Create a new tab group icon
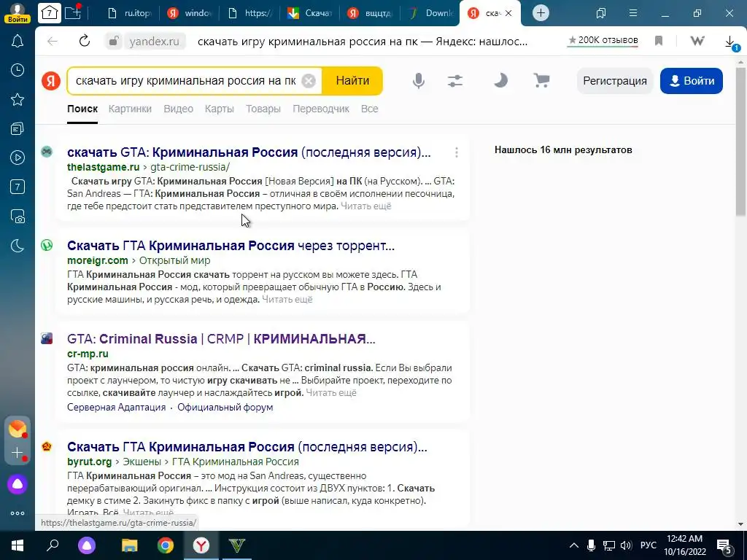 [73, 13]
